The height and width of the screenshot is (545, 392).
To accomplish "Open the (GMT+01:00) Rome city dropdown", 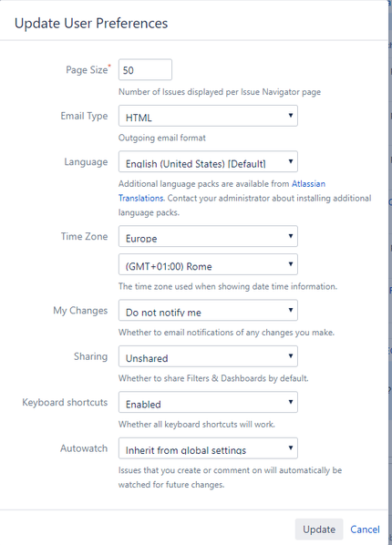I will (208, 264).
